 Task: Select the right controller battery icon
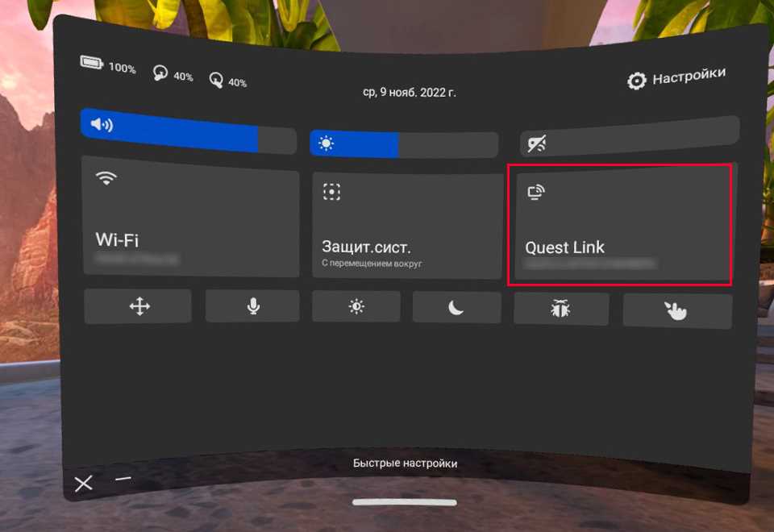coord(216,80)
